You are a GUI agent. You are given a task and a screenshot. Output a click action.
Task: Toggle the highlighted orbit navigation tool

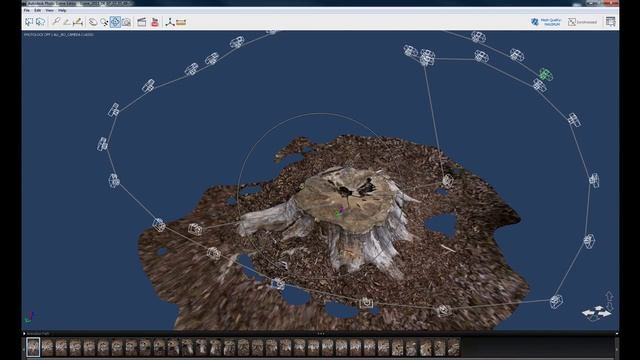[115, 22]
